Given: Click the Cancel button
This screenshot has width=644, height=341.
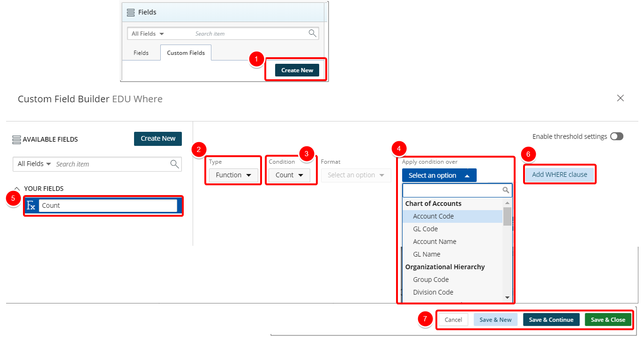Looking at the screenshot, I should (x=453, y=320).
